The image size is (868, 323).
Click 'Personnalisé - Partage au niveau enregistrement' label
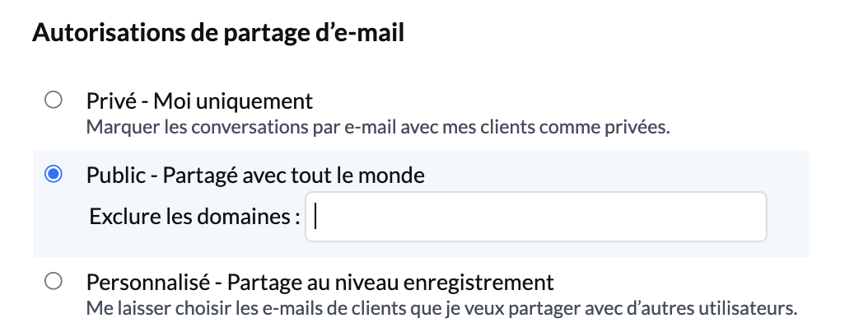tap(320, 283)
